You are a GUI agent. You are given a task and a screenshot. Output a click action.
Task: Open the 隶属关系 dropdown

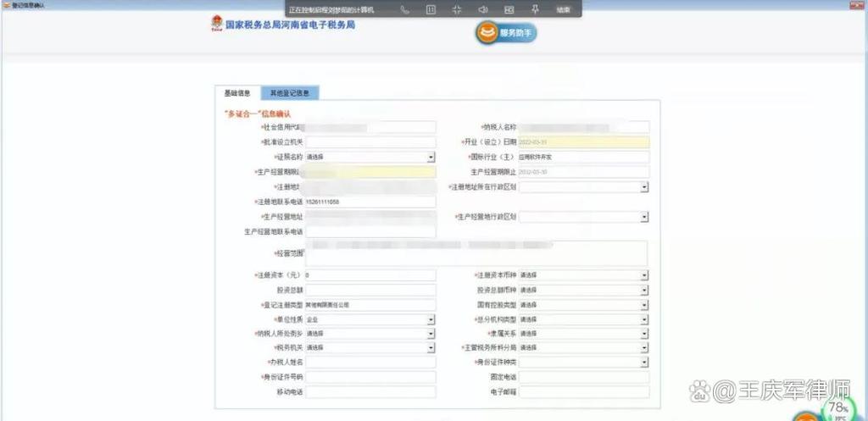point(584,334)
